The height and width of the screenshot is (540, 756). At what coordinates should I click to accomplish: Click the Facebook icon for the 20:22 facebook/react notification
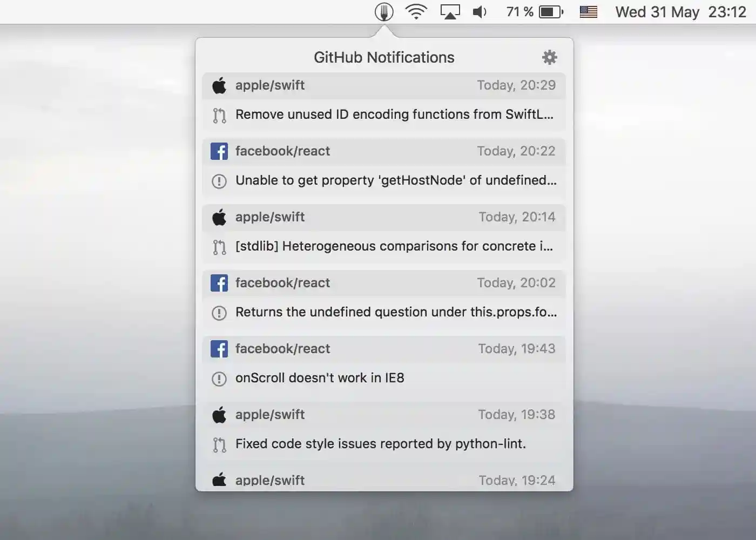(x=219, y=151)
